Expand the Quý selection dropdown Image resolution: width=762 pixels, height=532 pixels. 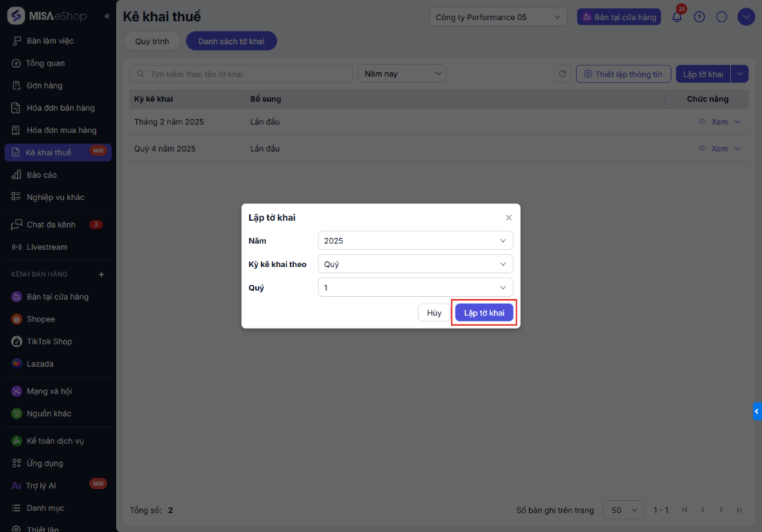click(414, 287)
